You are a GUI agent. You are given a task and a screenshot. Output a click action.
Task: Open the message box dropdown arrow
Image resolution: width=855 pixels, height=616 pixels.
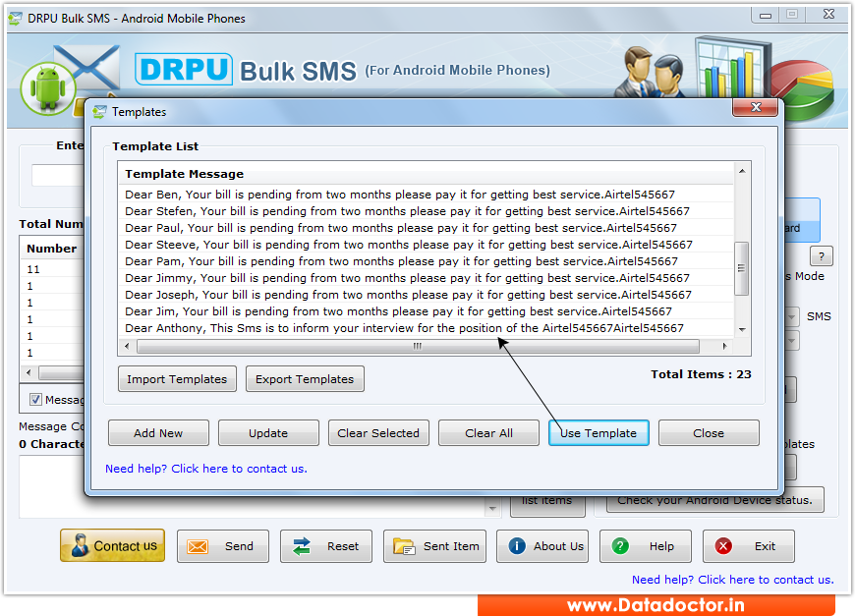pyautogui.click(x=492, y=509)
